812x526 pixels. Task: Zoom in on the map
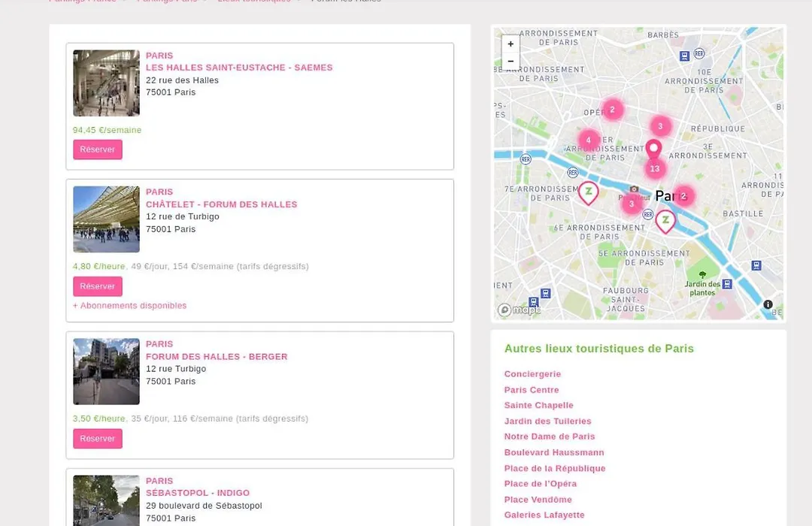click(x=511, y=44)
